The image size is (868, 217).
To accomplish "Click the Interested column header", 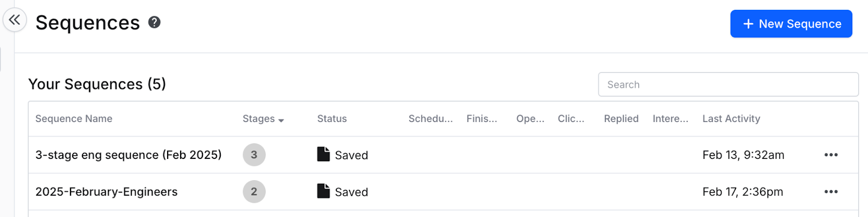I will point(670,118).
